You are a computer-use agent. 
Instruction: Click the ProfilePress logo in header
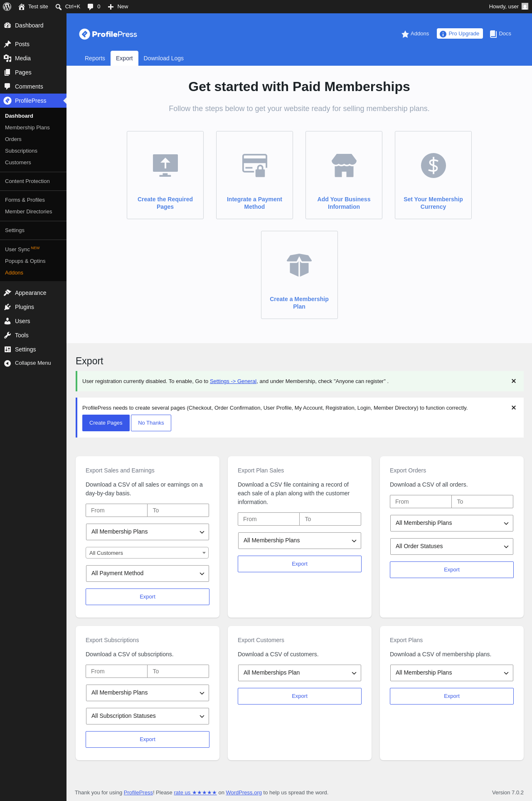pos(108,34)
